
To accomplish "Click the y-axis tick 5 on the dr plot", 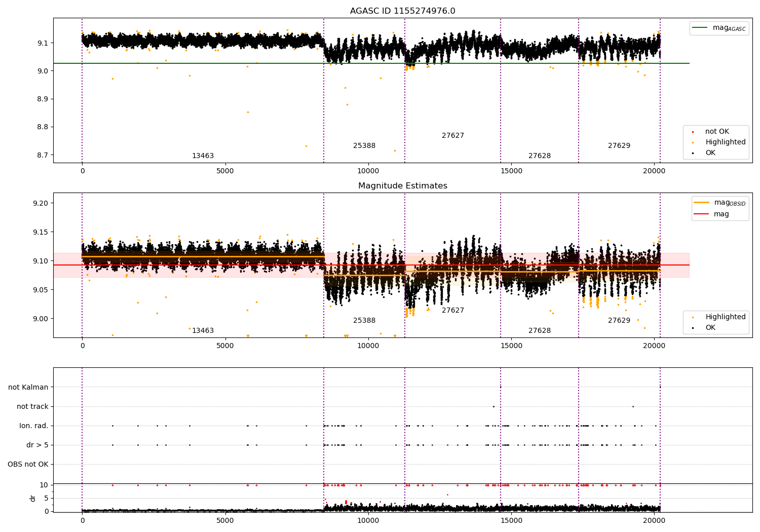I will 47,498.
